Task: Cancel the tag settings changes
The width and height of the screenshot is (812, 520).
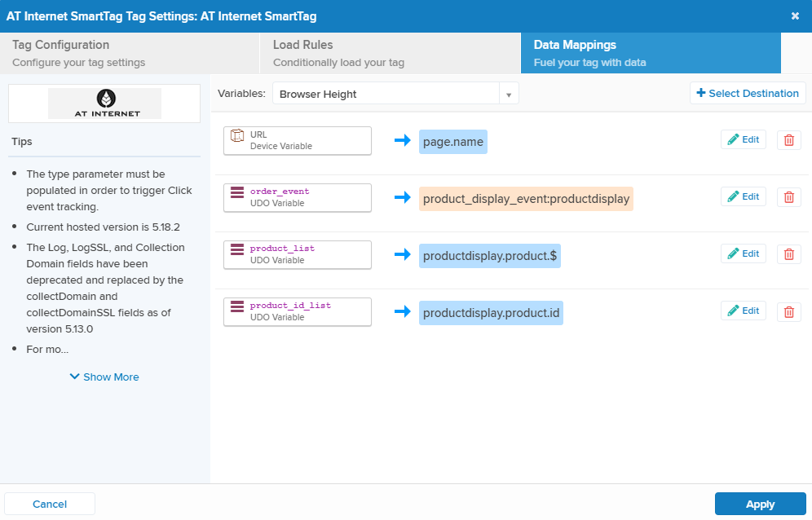Action: 50,504
